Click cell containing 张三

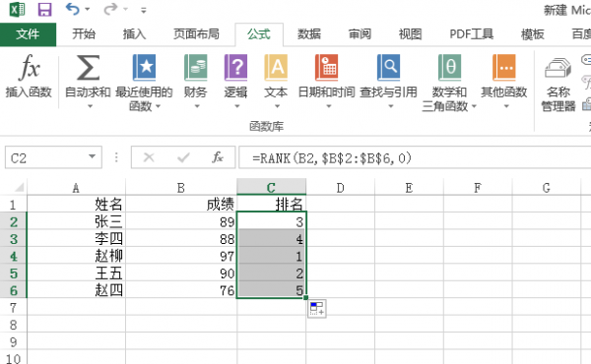coord(76,221)
